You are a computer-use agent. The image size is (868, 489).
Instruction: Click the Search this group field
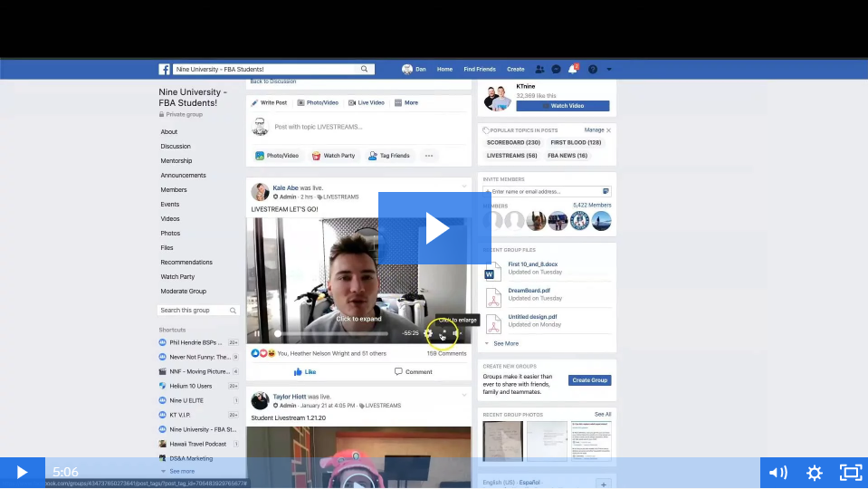tap(198, 310)
